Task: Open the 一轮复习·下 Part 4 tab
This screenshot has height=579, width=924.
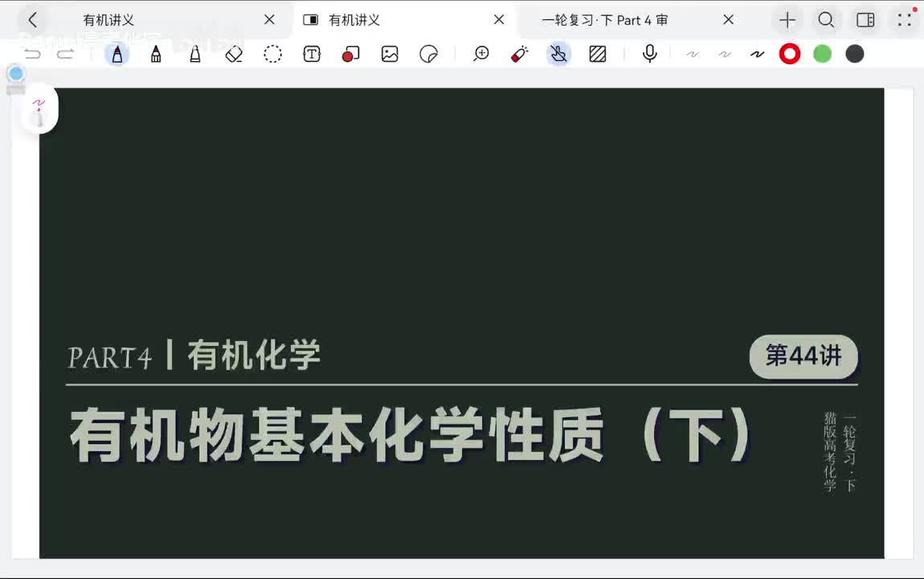Action: tap(604, 20)
